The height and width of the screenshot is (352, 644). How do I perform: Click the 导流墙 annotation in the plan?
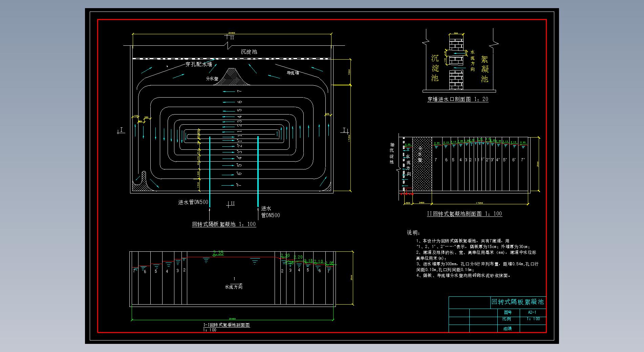pos(293,73)
